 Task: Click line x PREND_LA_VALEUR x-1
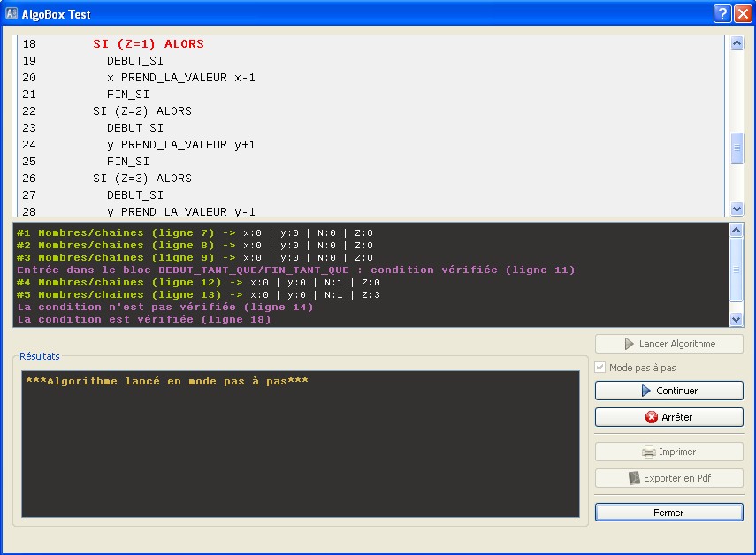(x=180, y=78)
